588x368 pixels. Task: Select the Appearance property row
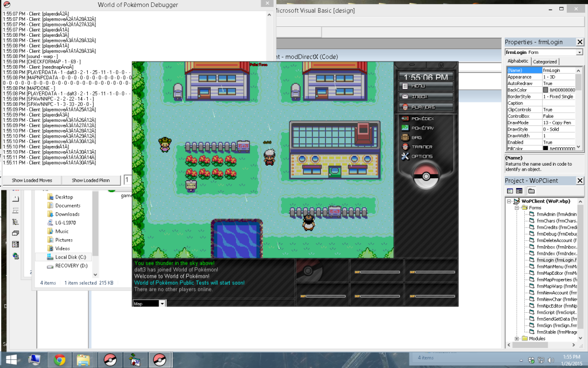click(x=541, y=76)
